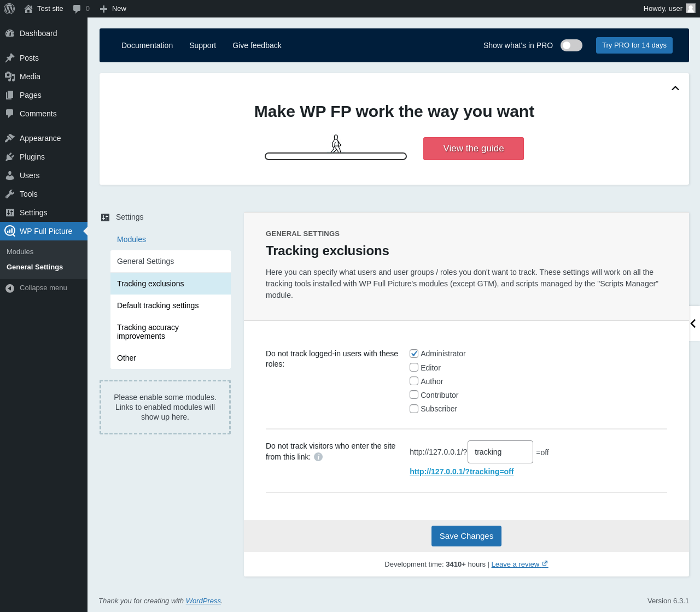Open the Documentation link

click(147, 45)
